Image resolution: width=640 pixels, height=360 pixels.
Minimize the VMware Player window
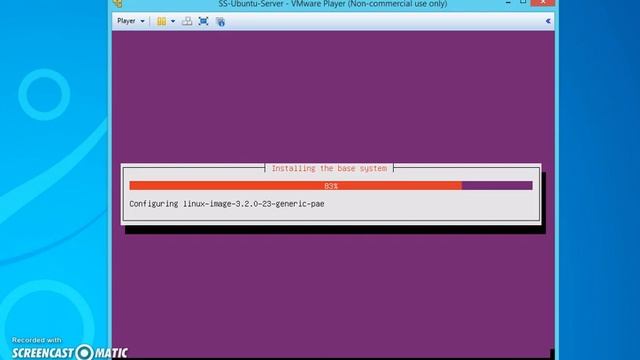[x=508, y=3]
